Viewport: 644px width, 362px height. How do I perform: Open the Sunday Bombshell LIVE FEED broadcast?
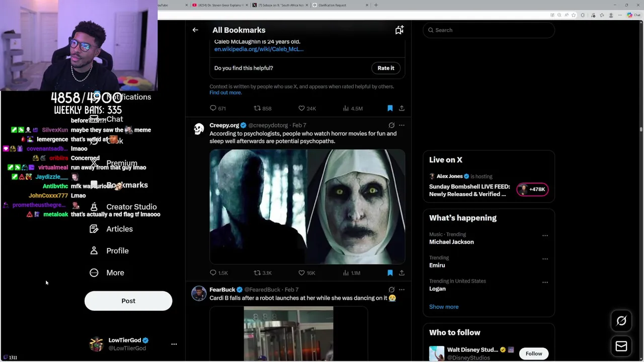(469, 190)
